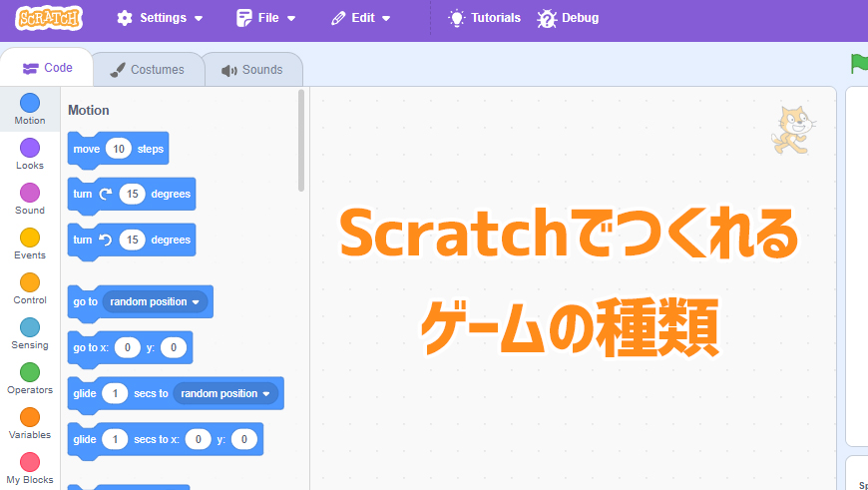Edit the secs value in glide to x y block

pos(115,440)
